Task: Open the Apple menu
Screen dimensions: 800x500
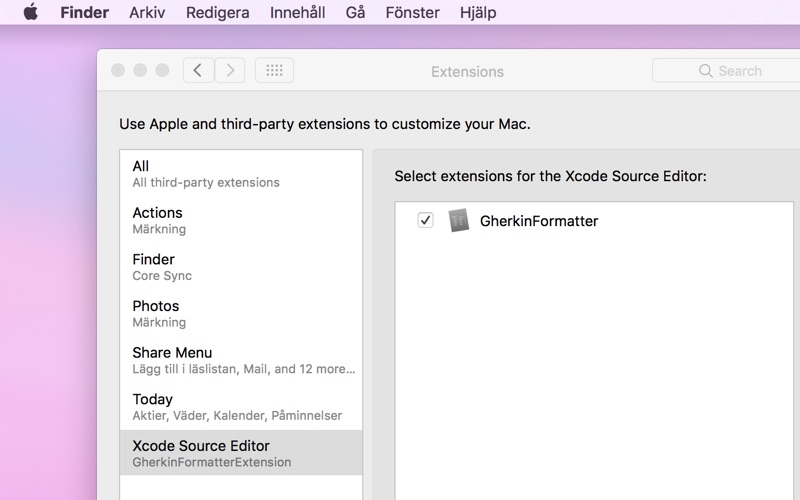Action: pyautogui.click(x=31, y=12)
